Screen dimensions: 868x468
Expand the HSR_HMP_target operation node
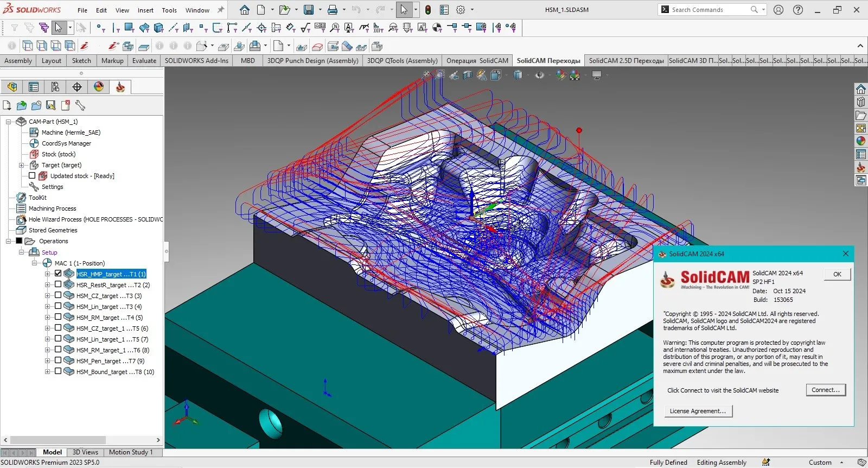pos(48,274)
